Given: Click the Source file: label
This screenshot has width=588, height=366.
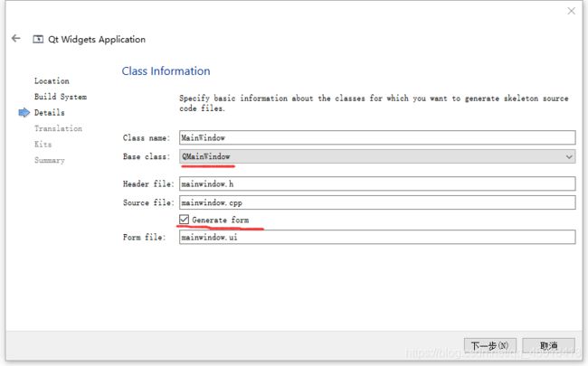Looking at the screenshot, I should pos(148,202).
